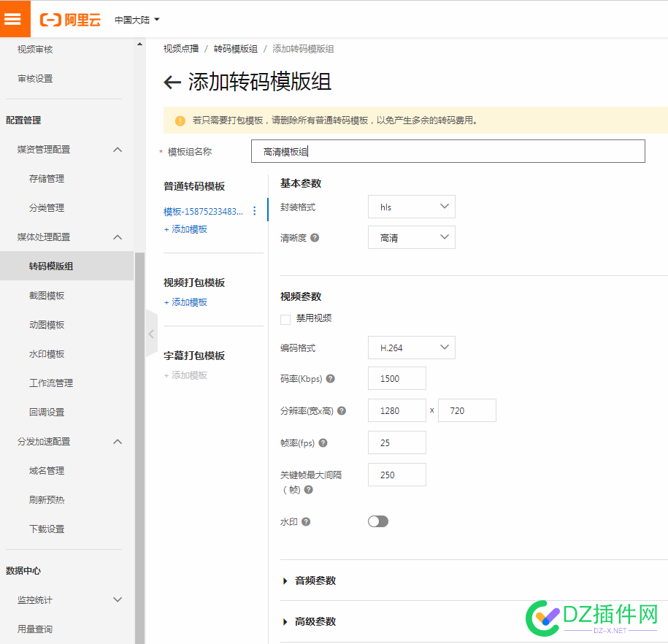668x644 pixels.
Task: Open the three-dot menu for 模板-15875233483
Action: click(254, 211)
